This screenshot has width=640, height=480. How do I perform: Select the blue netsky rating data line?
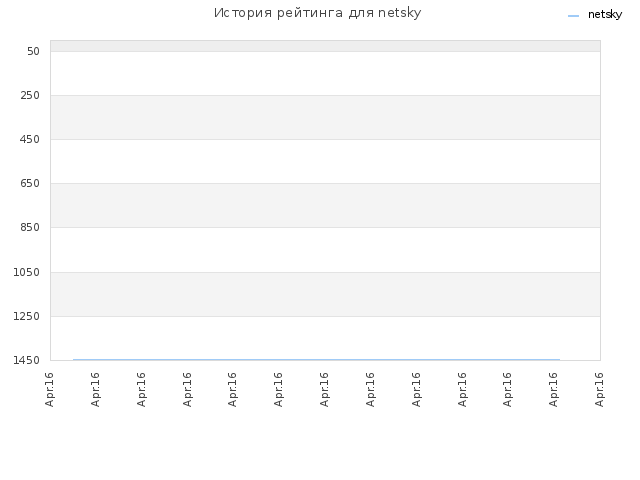point(316,360)
